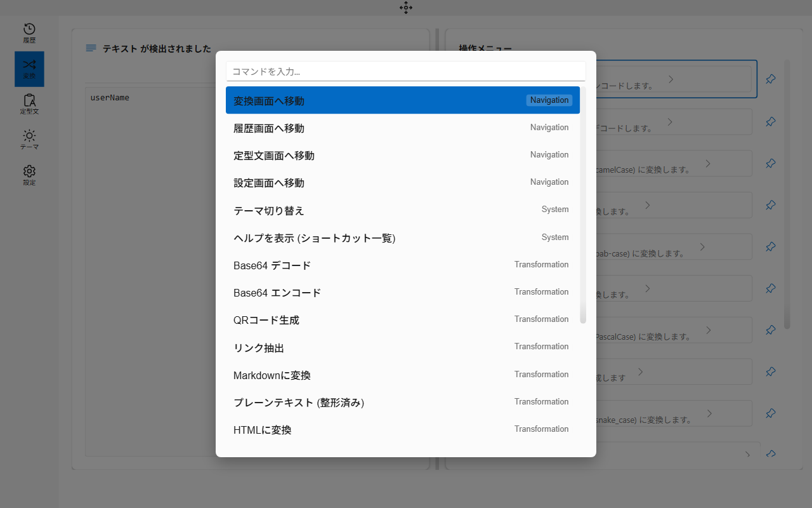Choose ヘルプを表示 (ショートカット一覧) command
812x508 pixels.
(403, 237)
